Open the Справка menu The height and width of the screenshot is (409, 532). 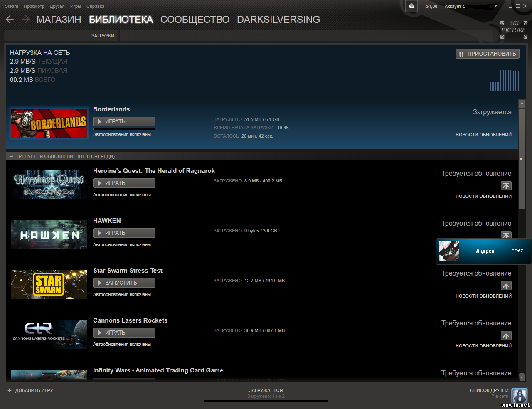tap(96, 6)
